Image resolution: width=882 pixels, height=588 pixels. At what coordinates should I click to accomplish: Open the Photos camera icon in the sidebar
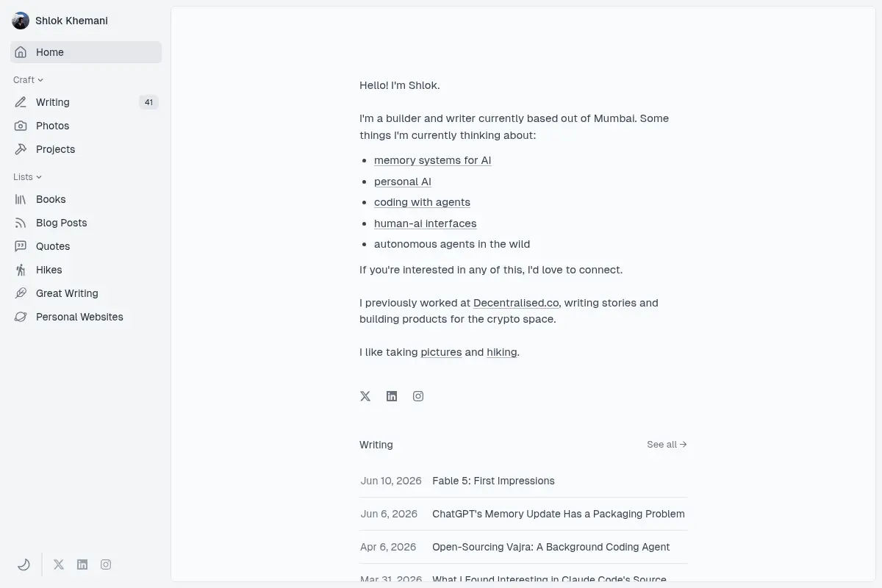pos(21,126)
